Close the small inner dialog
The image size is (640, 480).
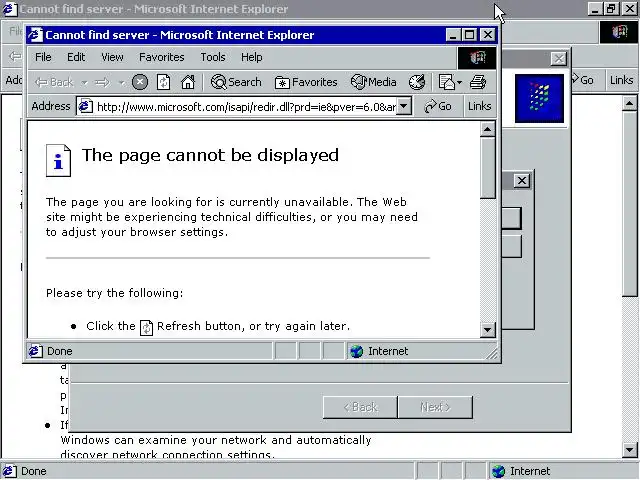click(522, 181)
